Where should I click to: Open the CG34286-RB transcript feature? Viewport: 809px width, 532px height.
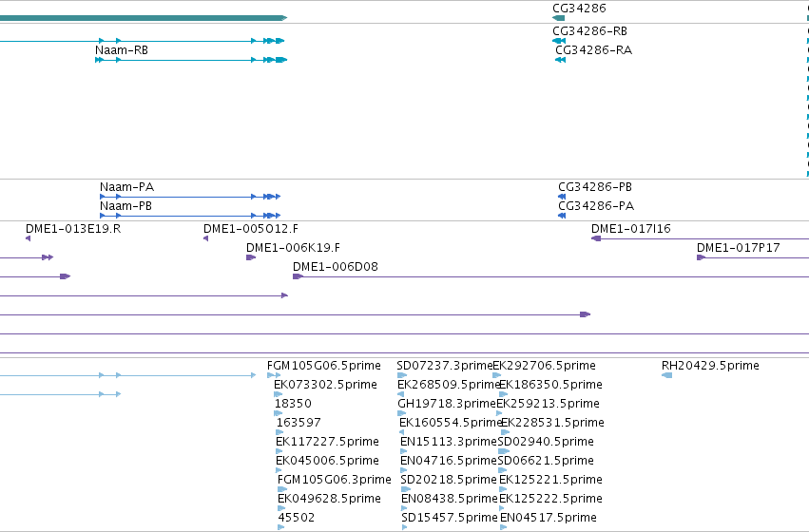point(559,41)
